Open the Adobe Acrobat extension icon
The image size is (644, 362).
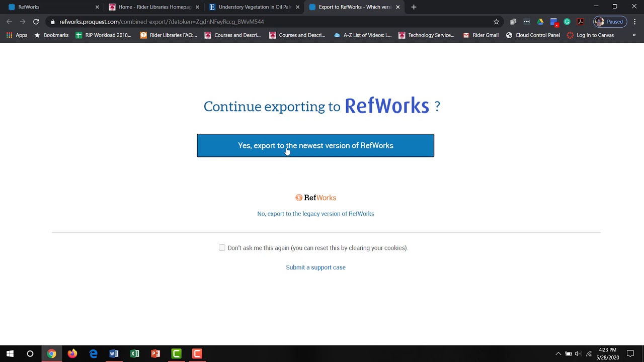click(580, 22)
